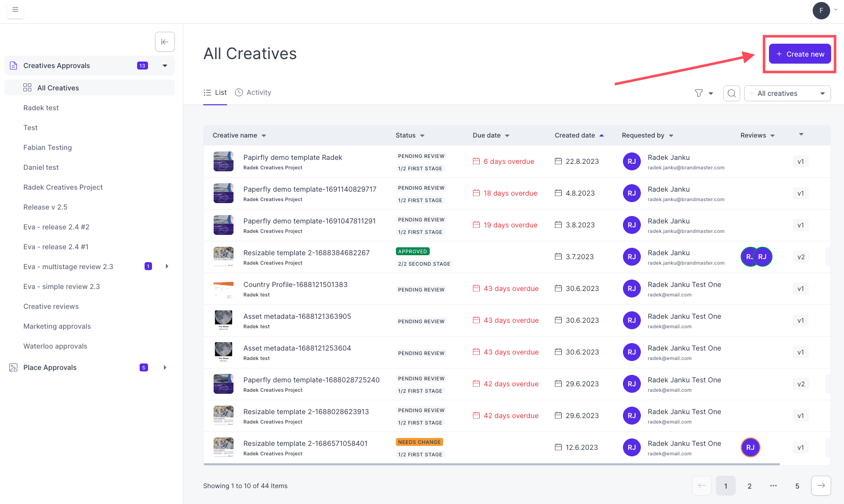Open the filter funnel icon

(x=698, y=93)
